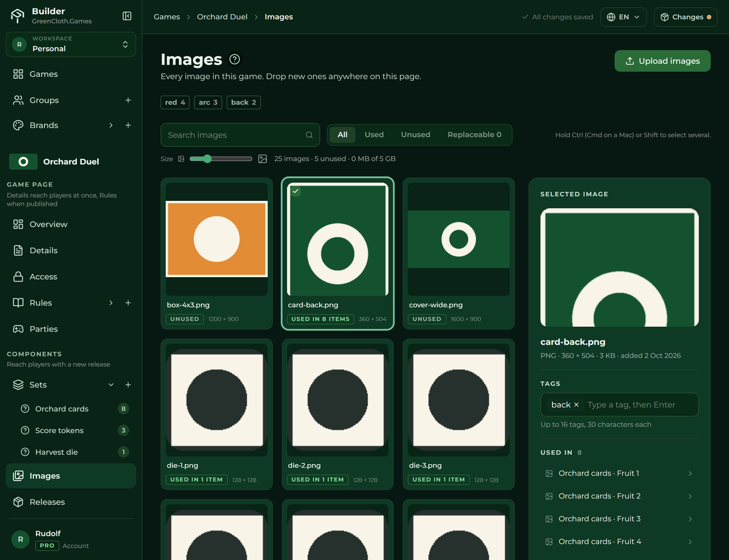Filter images by red tag
Screen dimensions: 729x560
(x=175, y=102)
